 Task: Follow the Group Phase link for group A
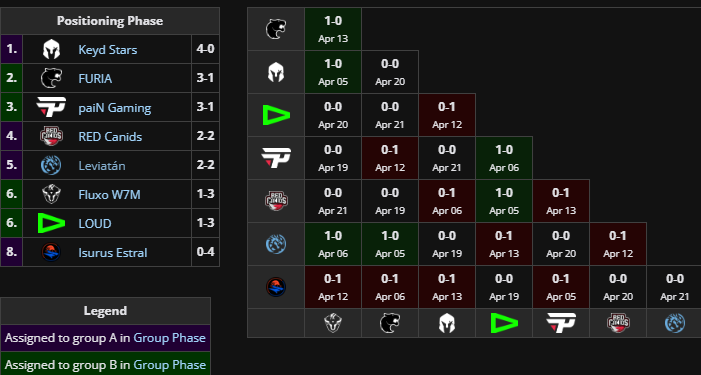[169, 337]
